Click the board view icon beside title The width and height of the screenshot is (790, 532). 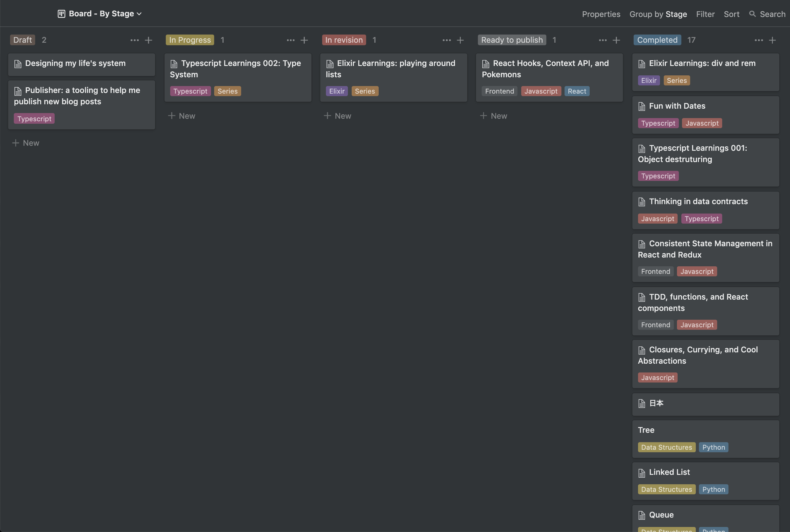pyautogui.click(x=62, y=14)
